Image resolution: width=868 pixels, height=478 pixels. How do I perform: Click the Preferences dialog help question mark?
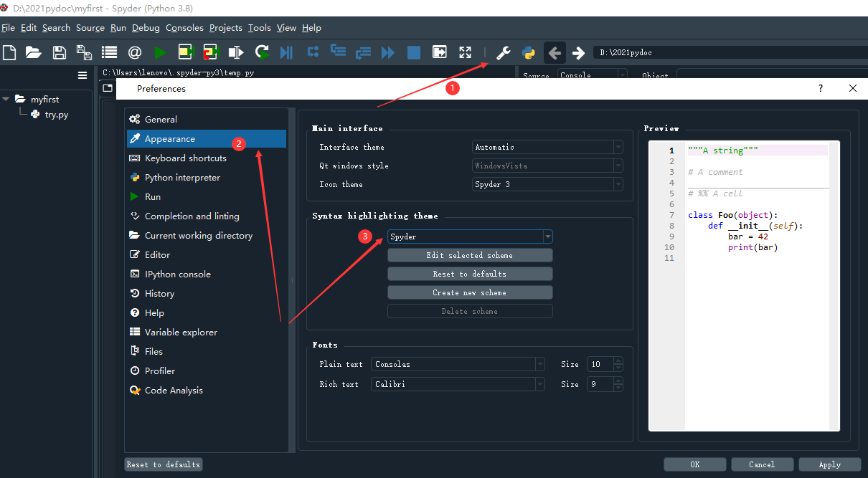(821, 88)
